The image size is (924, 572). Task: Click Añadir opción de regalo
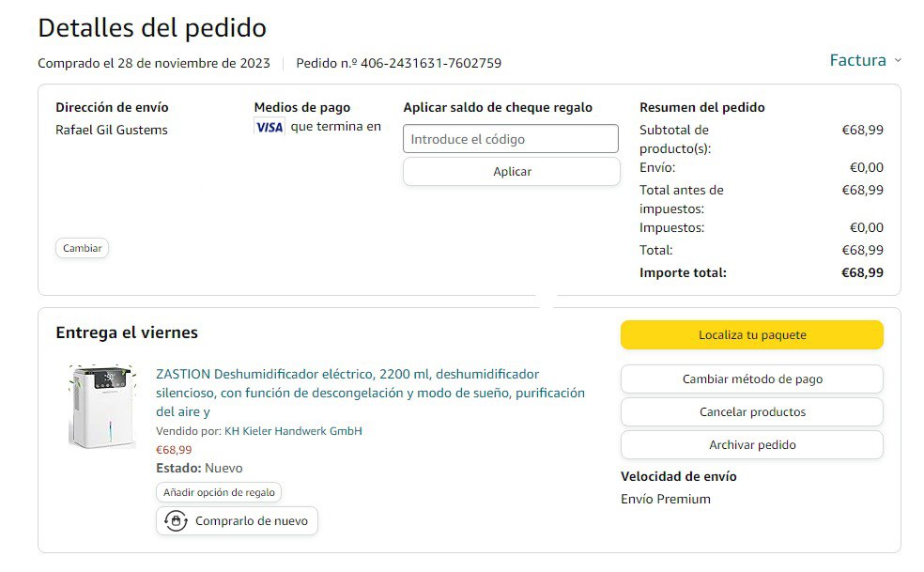click(219, 492)
